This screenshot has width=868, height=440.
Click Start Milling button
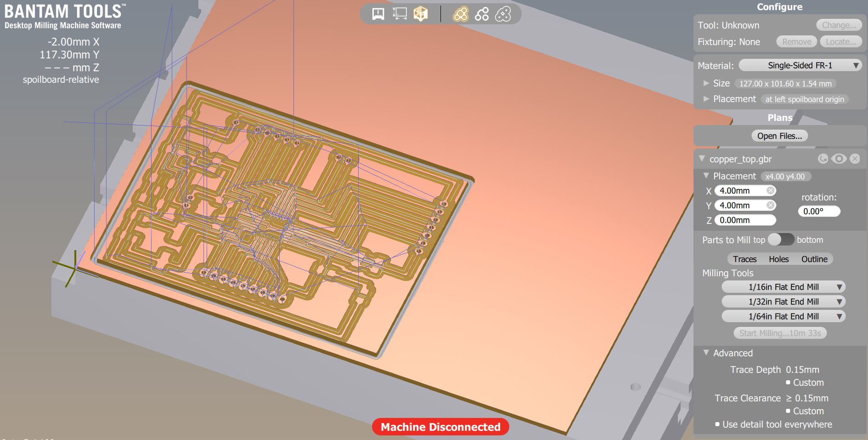(780, 333)
